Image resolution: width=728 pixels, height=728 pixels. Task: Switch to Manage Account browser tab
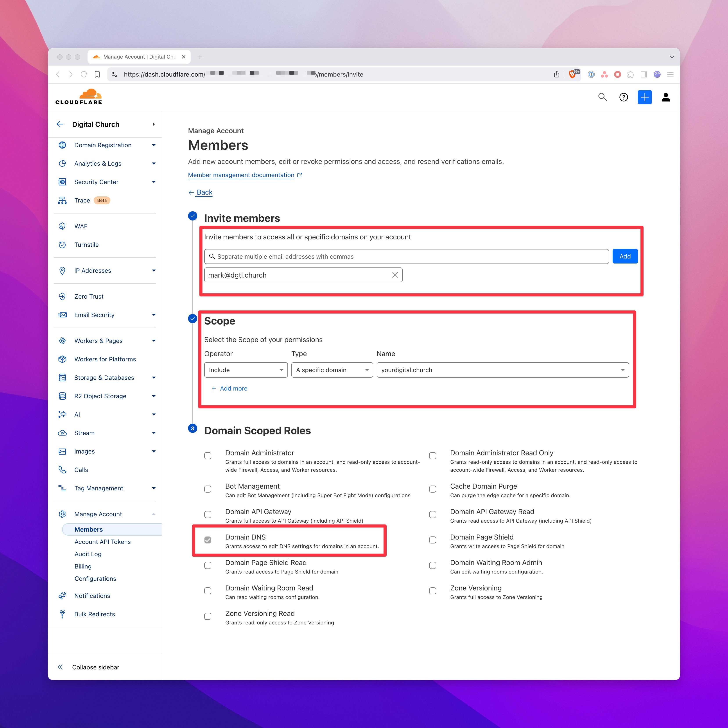139,57
